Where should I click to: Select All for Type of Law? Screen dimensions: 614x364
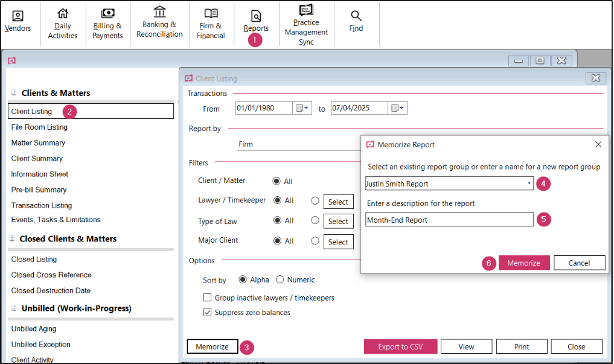pos(277,220)
